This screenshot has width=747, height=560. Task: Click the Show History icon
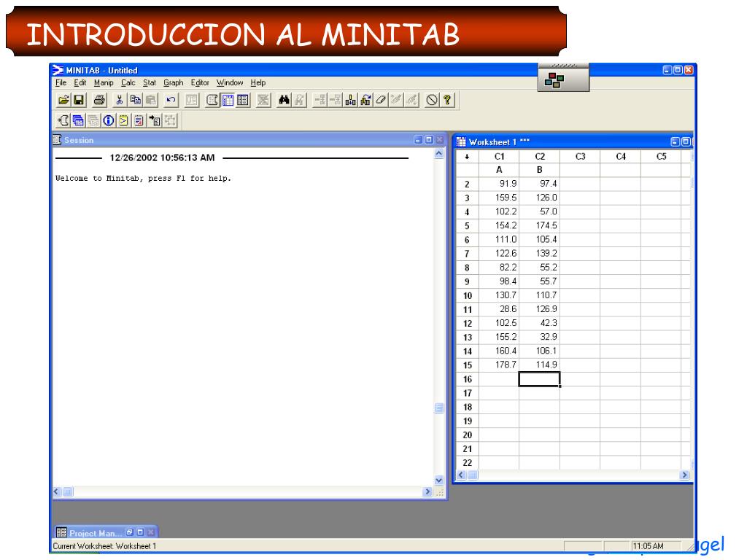pyautogui.click(x=124, y=120)
